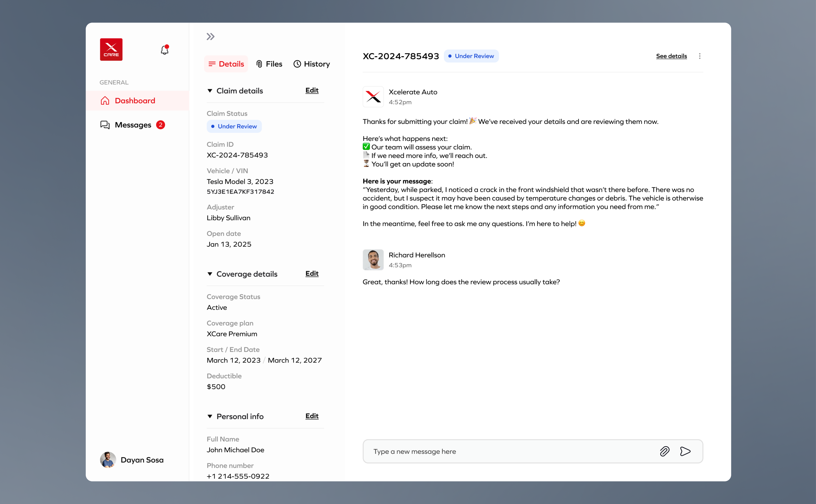This screenshot has height=504, width=816.
Task: Open the See details link
Action: tap(671, 56)
